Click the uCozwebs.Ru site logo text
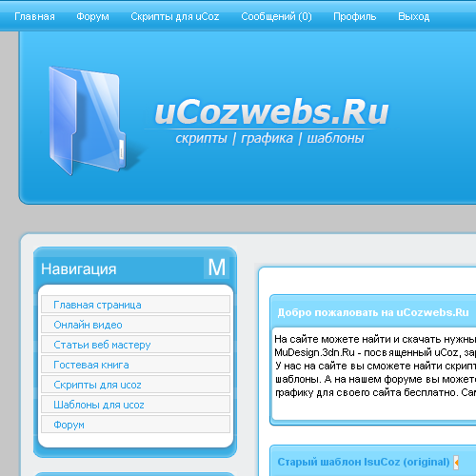The height and width of the screenshot is (476, 476). [271, 111]
